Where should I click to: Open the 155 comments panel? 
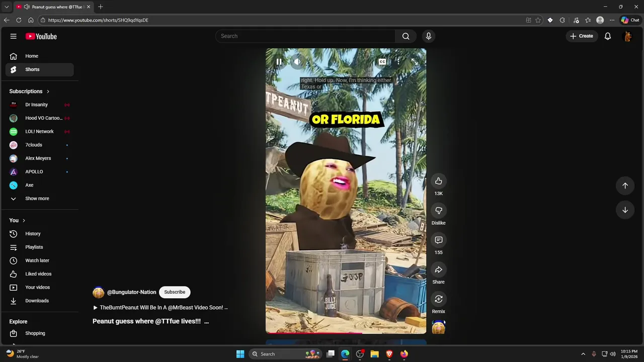click(439, 240)
